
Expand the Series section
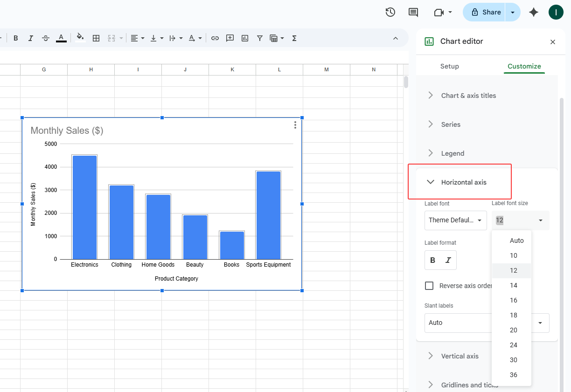point(451,124)
